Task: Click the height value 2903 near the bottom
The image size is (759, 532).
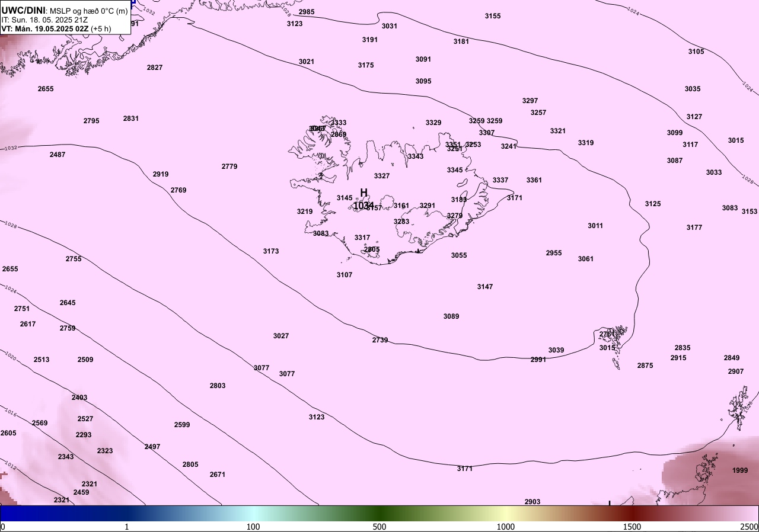Action: [x=532, y=502]
